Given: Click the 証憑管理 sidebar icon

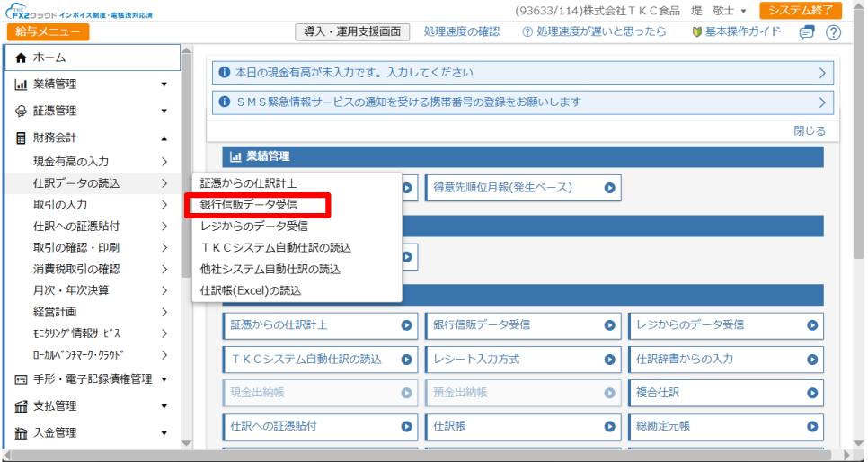Looking at the screenshot, I should tap(21, 111).
